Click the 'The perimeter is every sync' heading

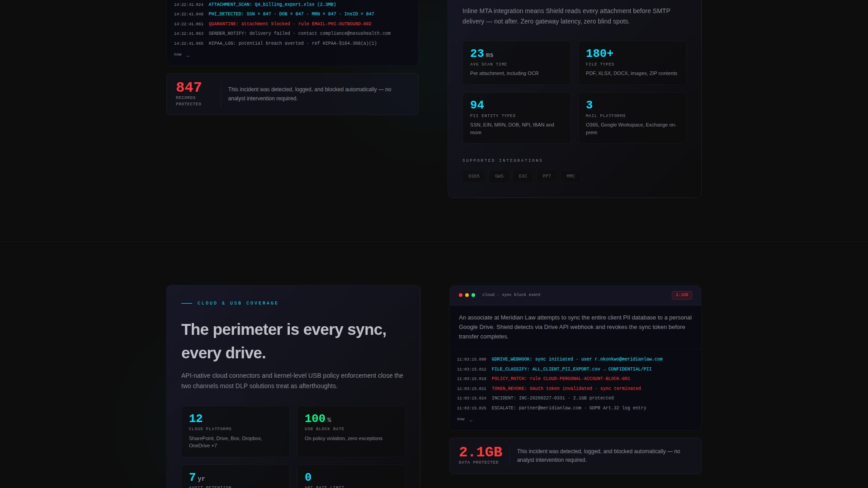[284, 341]
